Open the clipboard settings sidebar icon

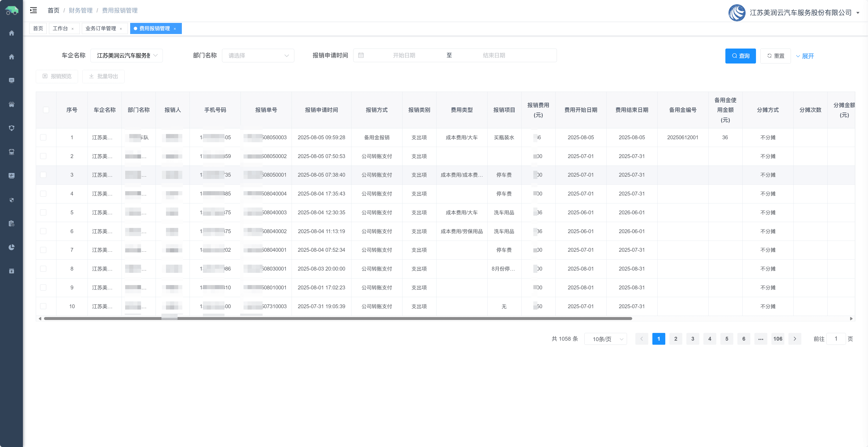12,224
